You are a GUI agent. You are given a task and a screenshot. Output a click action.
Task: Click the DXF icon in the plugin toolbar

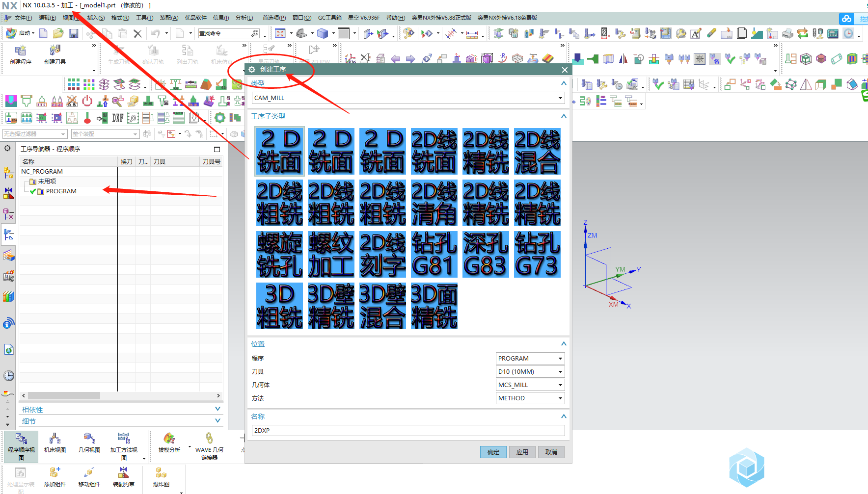[117, 118]
